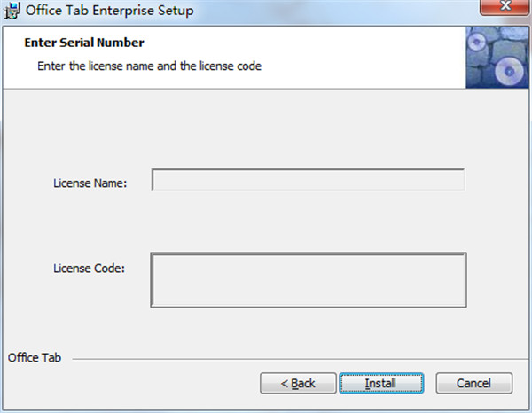Click the installer icon in title bar
The image size is (532, 413).
[x=12, y=12]
